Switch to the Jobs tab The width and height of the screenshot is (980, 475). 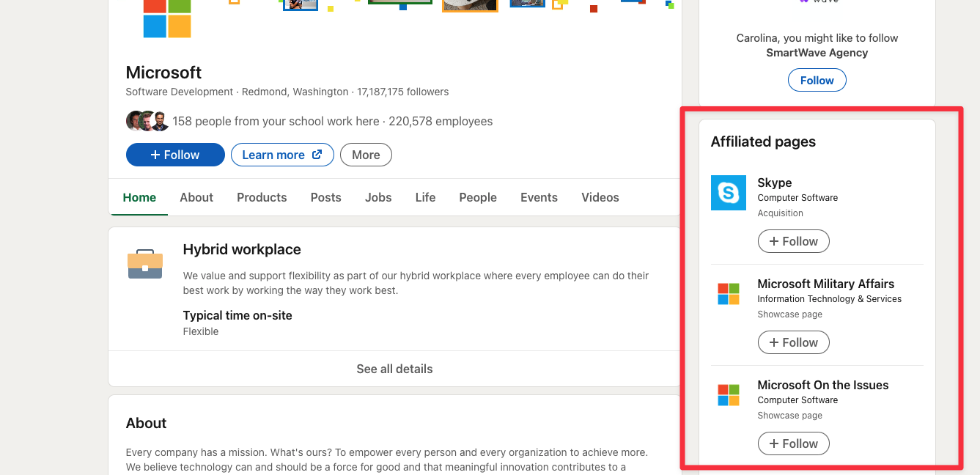[x=378, y=197]
